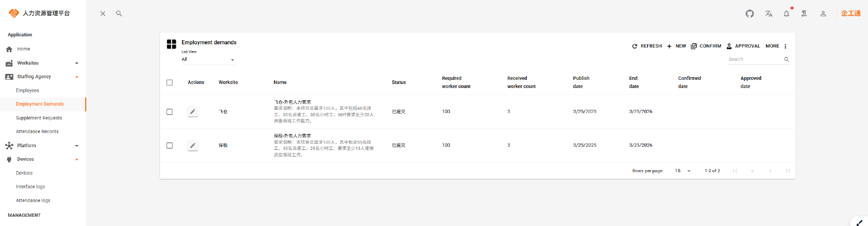Click the user account icon
The image size is (868, 226).
coord(822,14)
